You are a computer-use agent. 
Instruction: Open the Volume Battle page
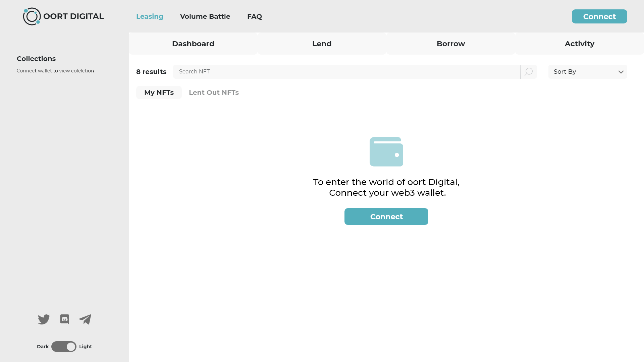click(205, 16)
